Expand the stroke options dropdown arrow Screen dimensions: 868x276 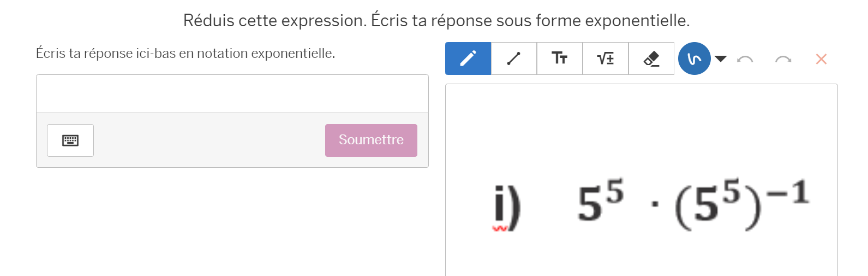click(721, 58)
